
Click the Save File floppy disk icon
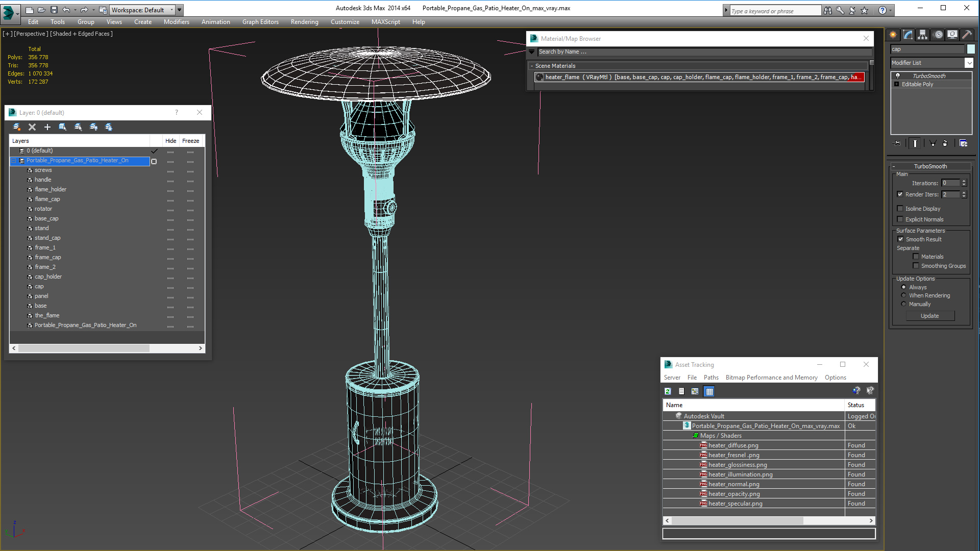tap(54, 10)
